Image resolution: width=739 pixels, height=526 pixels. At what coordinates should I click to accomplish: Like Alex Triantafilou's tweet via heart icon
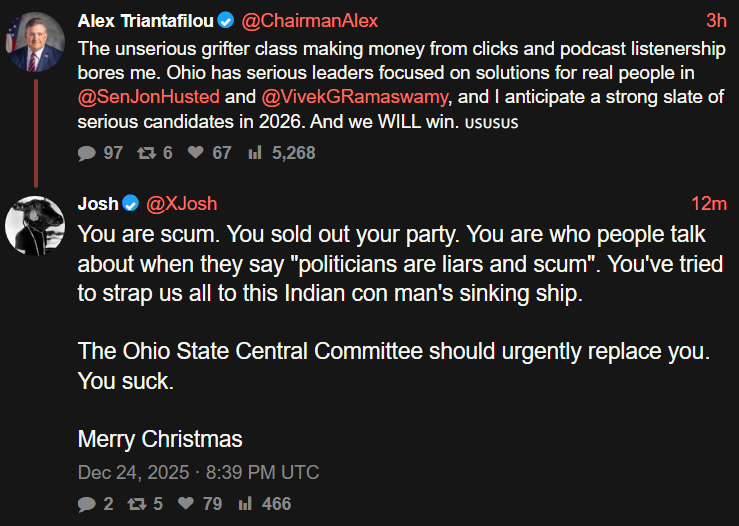[x=195, y=153]
